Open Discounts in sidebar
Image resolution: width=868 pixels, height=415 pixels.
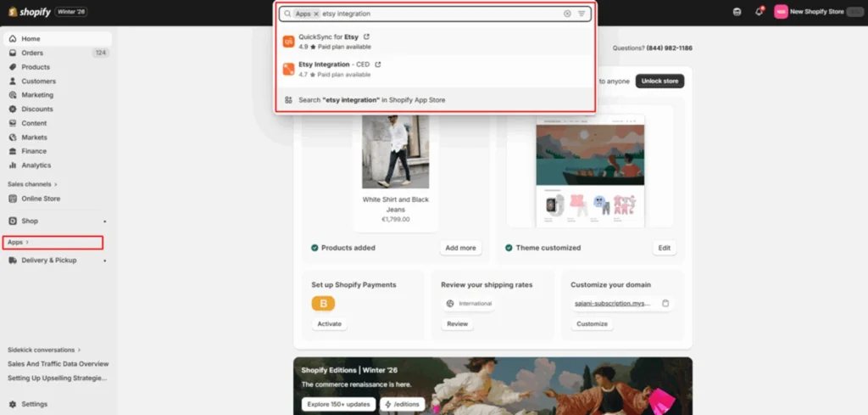[58, 109]
